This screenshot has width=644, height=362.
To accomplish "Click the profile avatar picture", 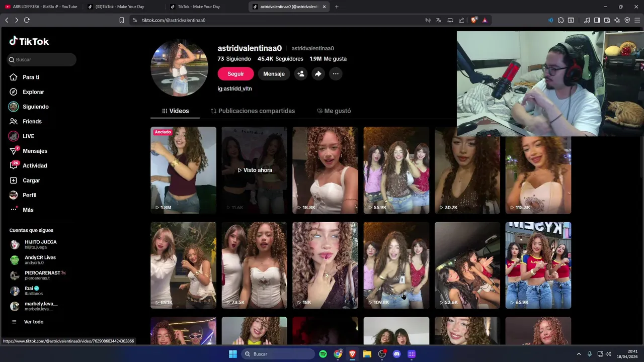I will pyautogui.click(x=180, y=68).
